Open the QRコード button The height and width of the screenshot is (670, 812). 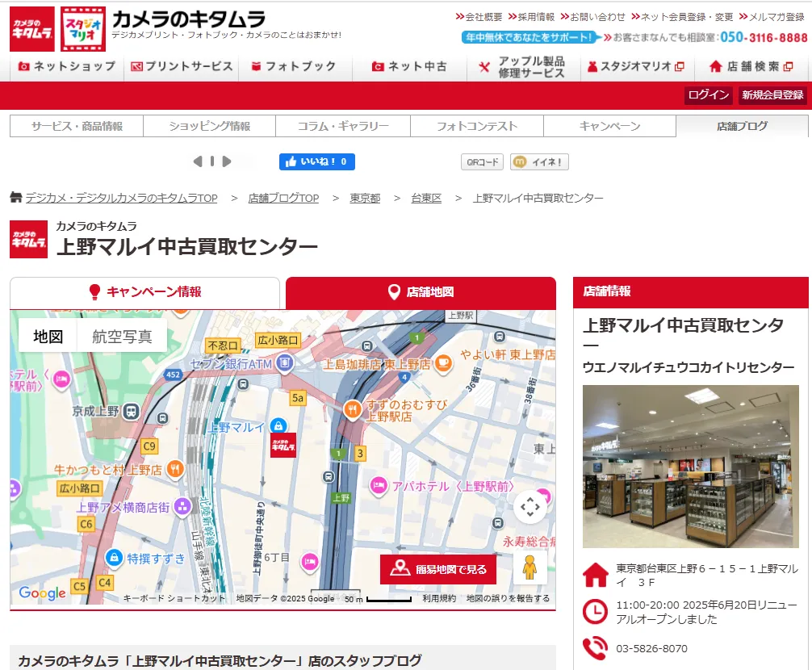click(x=482, y=162)
